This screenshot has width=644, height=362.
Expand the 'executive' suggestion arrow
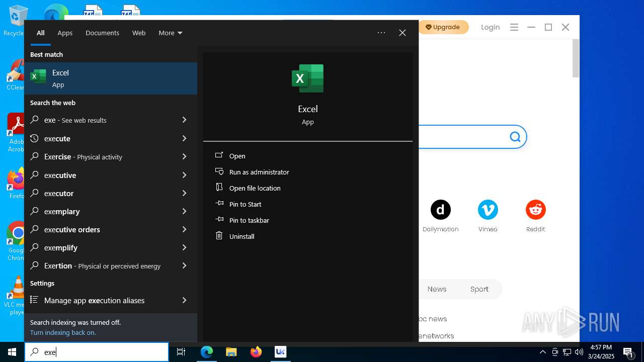pyautogui.click(x=184, y=175)
